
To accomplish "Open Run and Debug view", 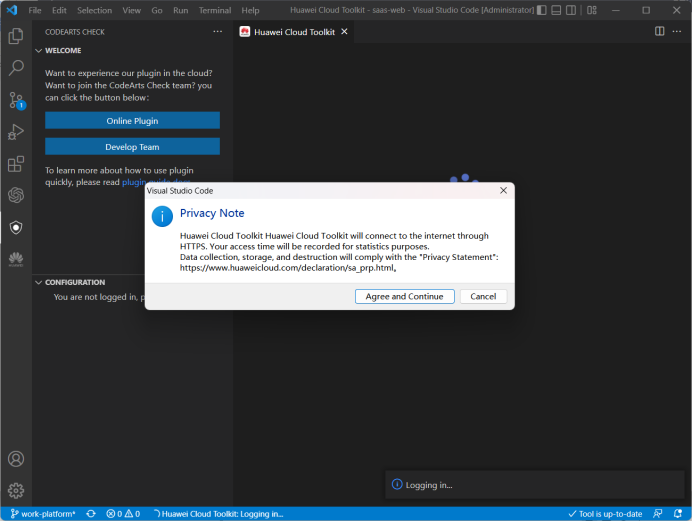I will pos(16,132).
